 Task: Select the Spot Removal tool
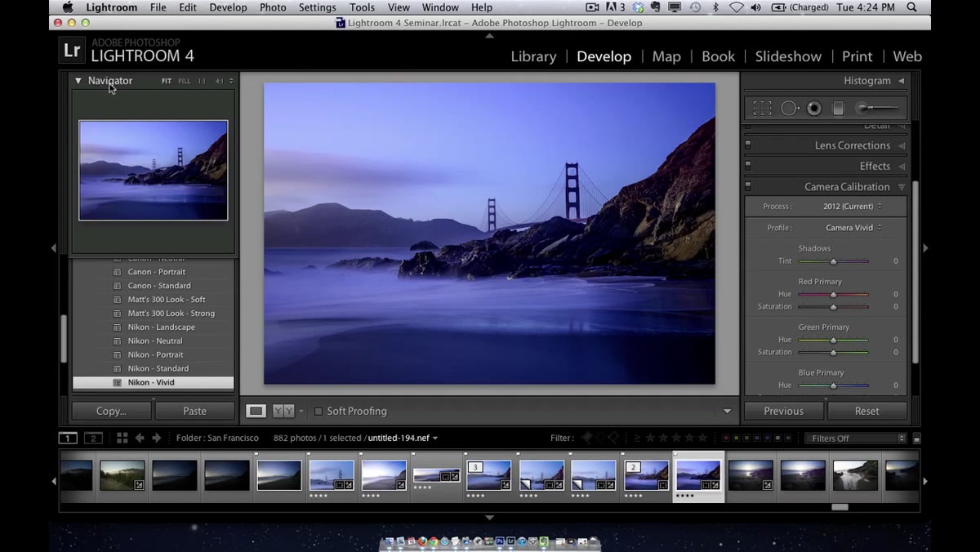coord(789,108)
